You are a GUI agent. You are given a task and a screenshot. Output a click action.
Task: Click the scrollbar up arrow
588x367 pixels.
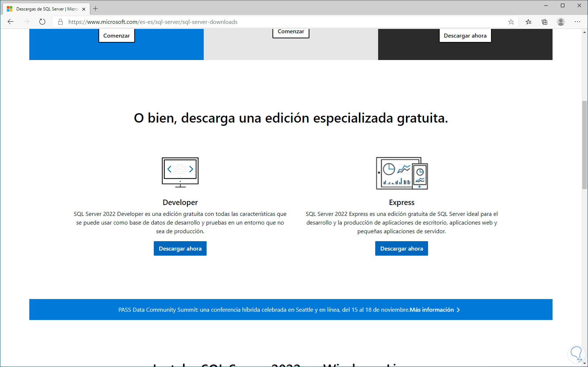click(x=584, y=32)
